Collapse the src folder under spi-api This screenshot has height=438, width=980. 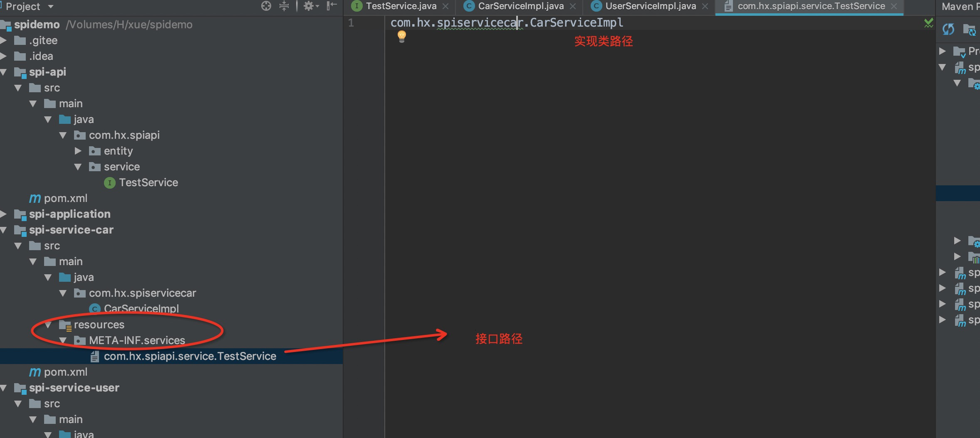click(x=18, y=88)
